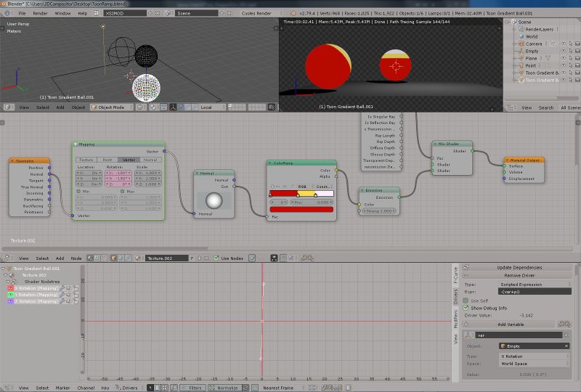
Task: Click the Scene icon in the outliner
Action: pos(514,22)
